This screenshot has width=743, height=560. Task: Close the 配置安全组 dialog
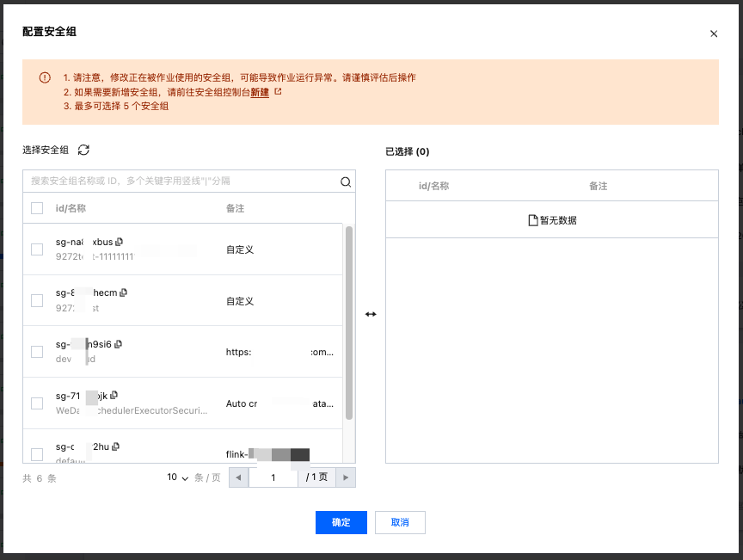714,34
